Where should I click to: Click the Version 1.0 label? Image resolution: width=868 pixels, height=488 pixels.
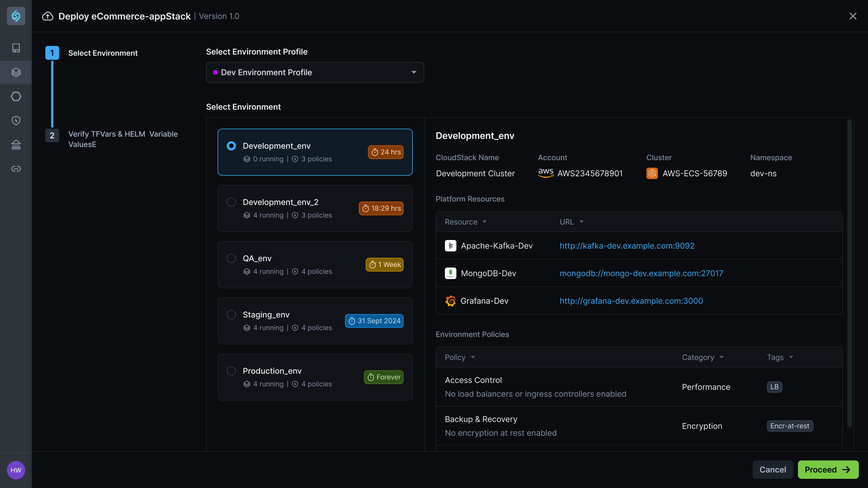coord(219,16)
